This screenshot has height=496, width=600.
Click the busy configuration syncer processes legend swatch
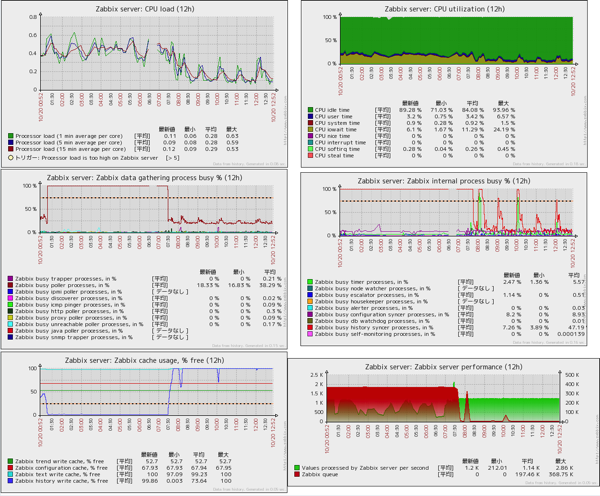tap(310, 314)
